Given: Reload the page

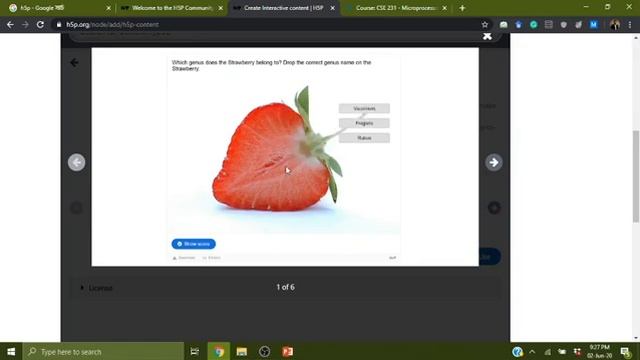Looking at the screenshot, I should [x=40, y=24].
